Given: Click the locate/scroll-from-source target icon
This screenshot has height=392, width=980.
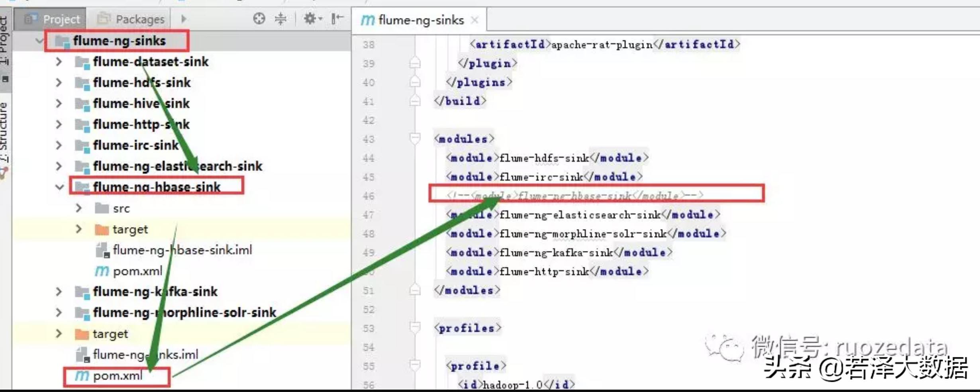Looking at the screenshot, I should point(259,18).
